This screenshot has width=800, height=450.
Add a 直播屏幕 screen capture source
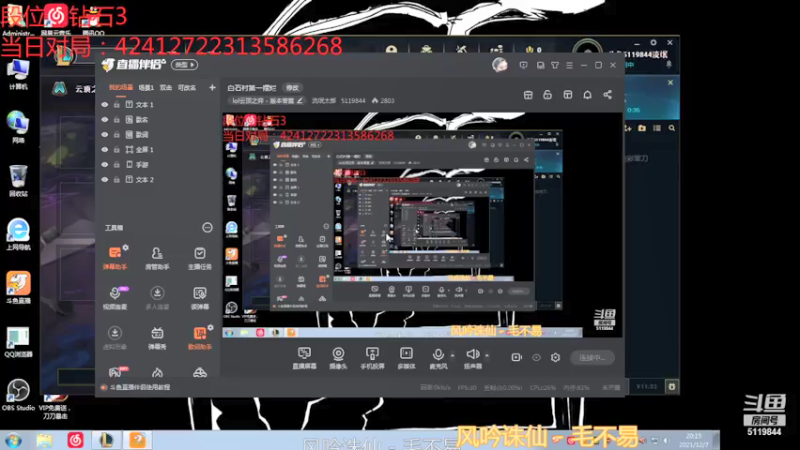[304, 358]
